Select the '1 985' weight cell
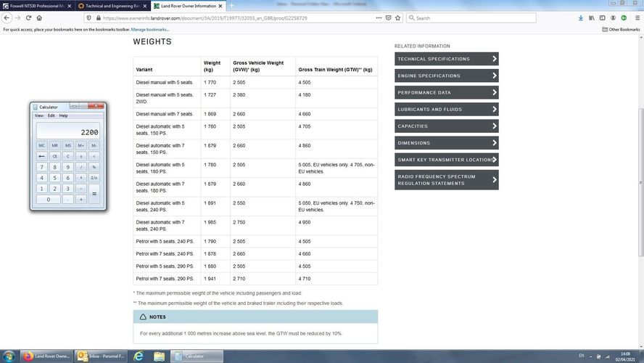The image size is (644, 363). pos(210,222)
